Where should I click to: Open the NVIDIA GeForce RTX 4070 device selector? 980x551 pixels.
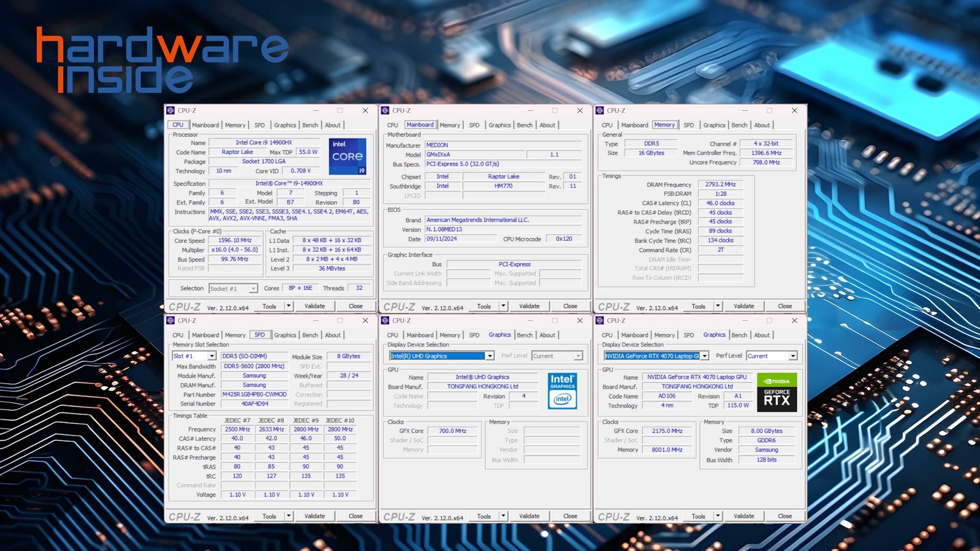[x=704, y=356]
